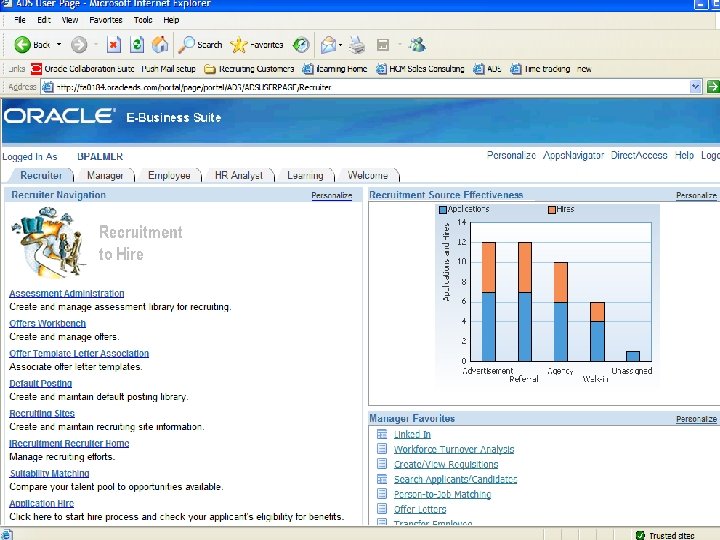Open the Search Applicants/Candidates link

[455, 479]
